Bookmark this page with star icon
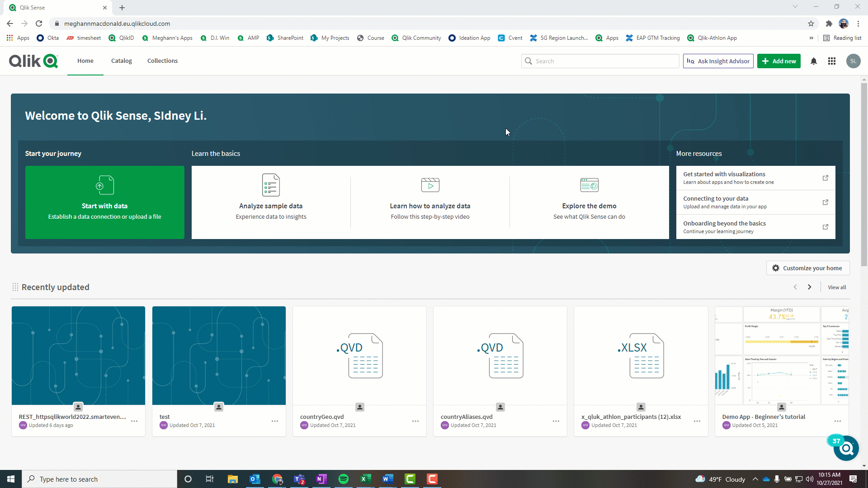This screenshot has width=868, height=488. click(811, 23)
